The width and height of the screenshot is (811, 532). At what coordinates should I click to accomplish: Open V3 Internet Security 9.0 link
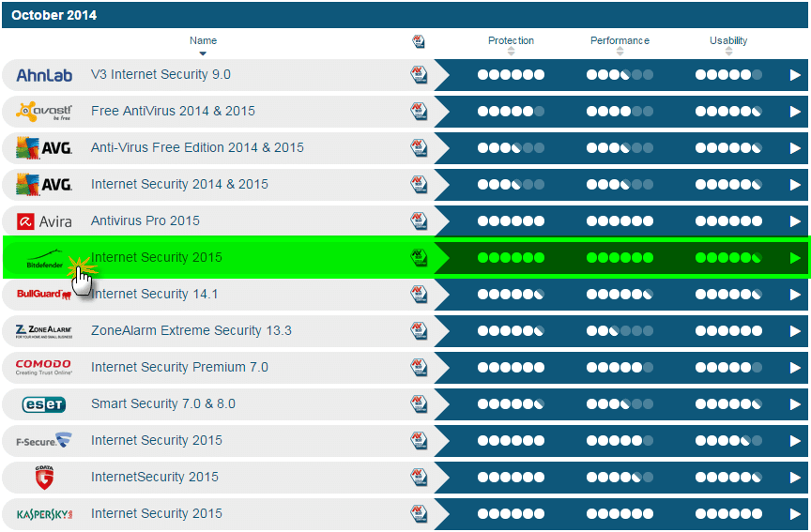(x=161, y=74)
